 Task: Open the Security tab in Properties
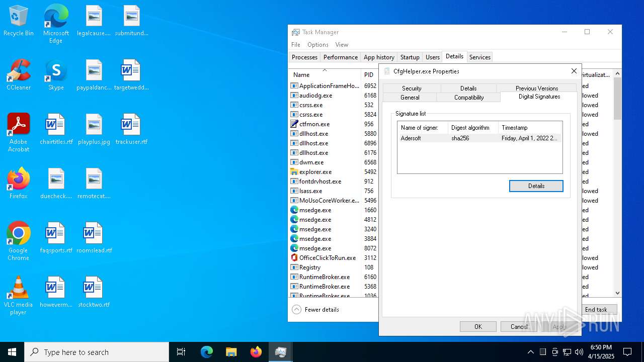point(412,88)
